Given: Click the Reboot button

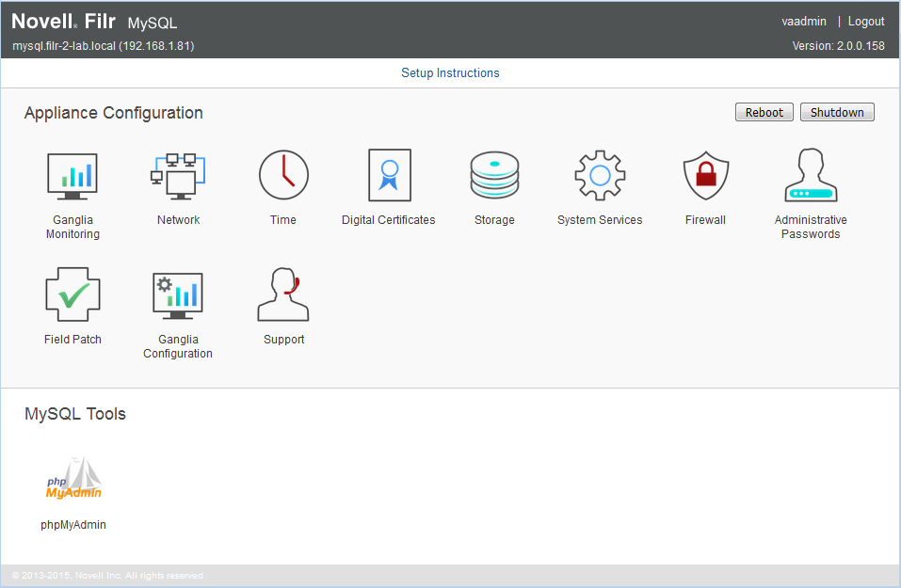Looking at the screenshot, I should 764,113.
